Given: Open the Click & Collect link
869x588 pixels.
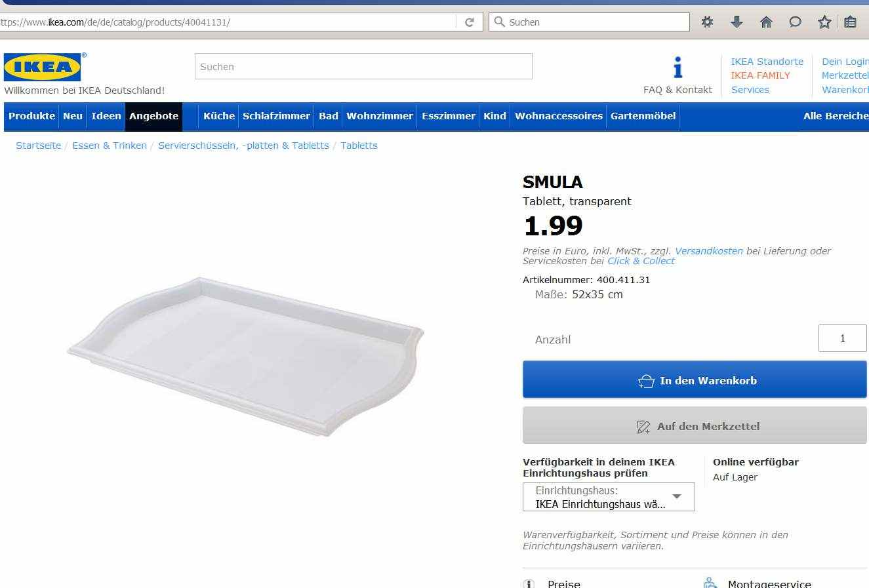Looking at the screenshot, I should 641,261.
